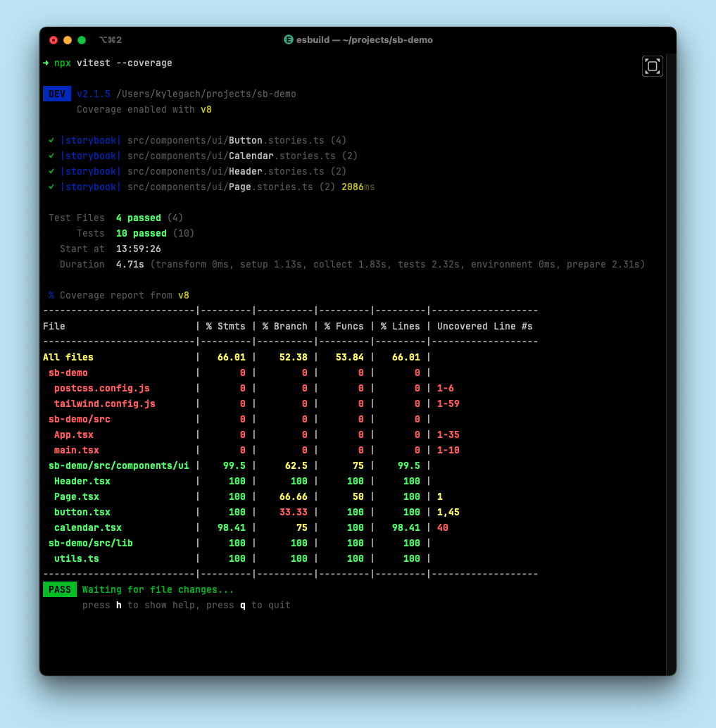Click the PASS badge near the bottom
Viewport: 716px width, 728px height.
[x=60, y=589]
